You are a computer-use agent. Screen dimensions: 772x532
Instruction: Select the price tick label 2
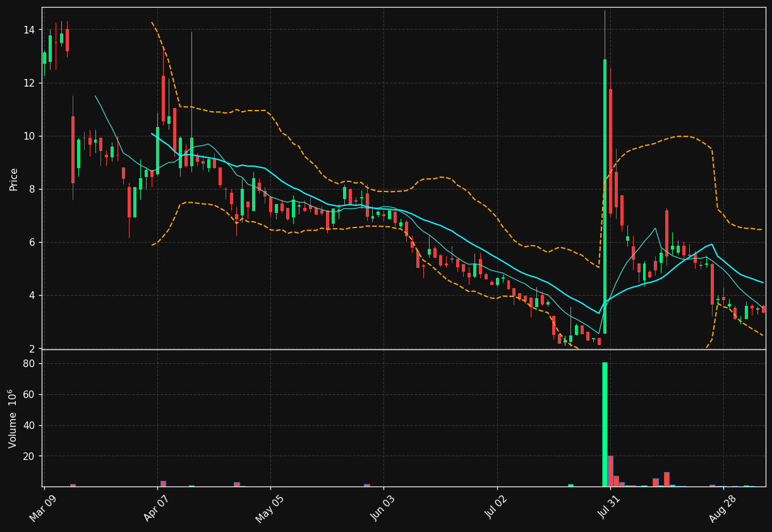point(32,348)
